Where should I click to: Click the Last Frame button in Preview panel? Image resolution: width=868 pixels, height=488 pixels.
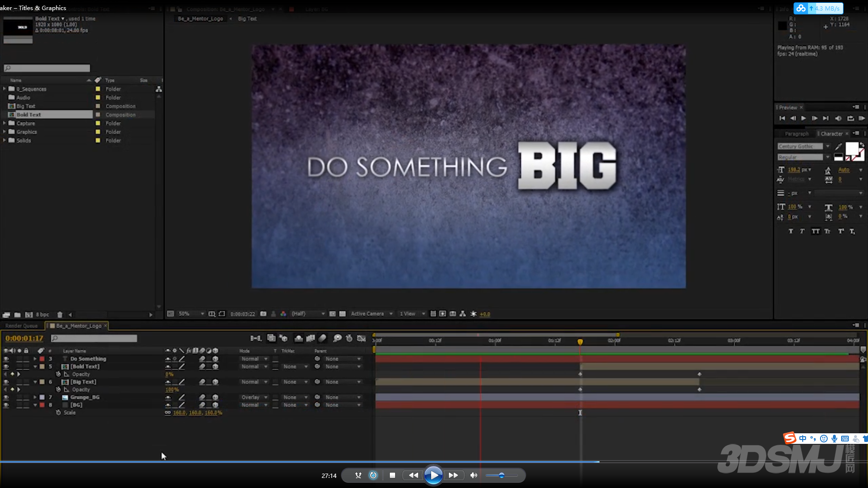point(826,119)
